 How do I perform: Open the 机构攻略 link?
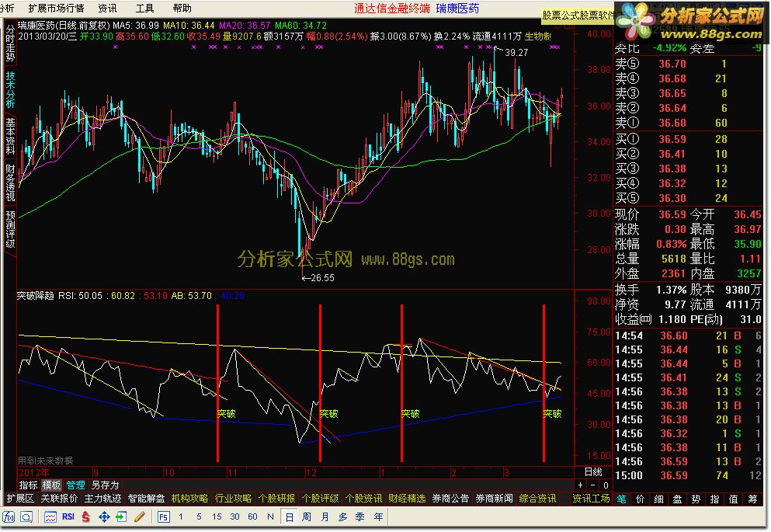[x=189, y=499]
